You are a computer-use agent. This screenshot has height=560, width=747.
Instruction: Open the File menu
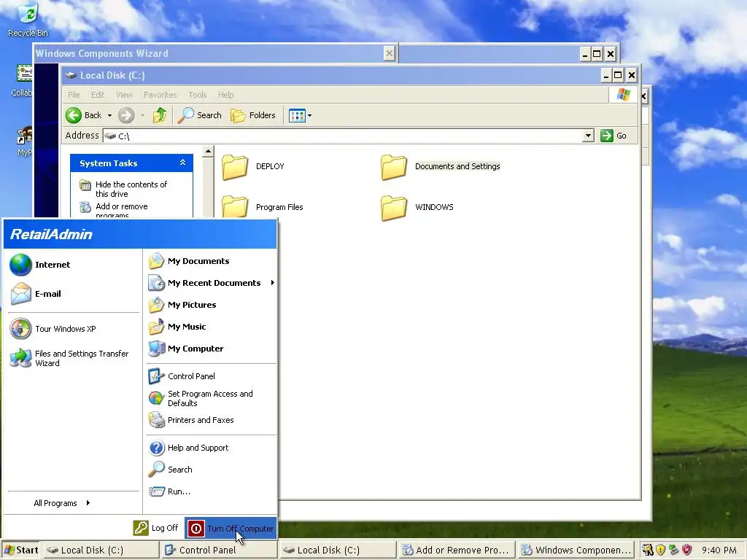[74, 95]
